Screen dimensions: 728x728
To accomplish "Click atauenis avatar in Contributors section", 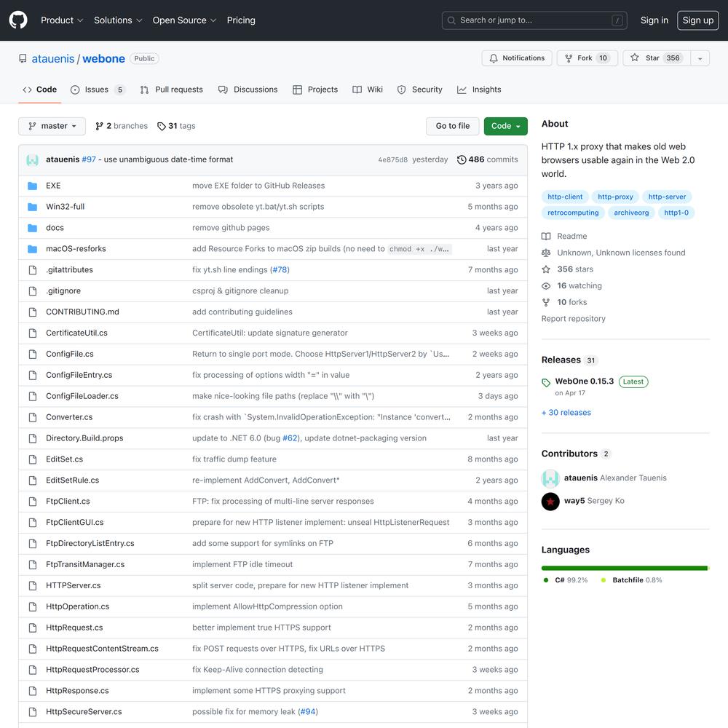I will 550,478.
